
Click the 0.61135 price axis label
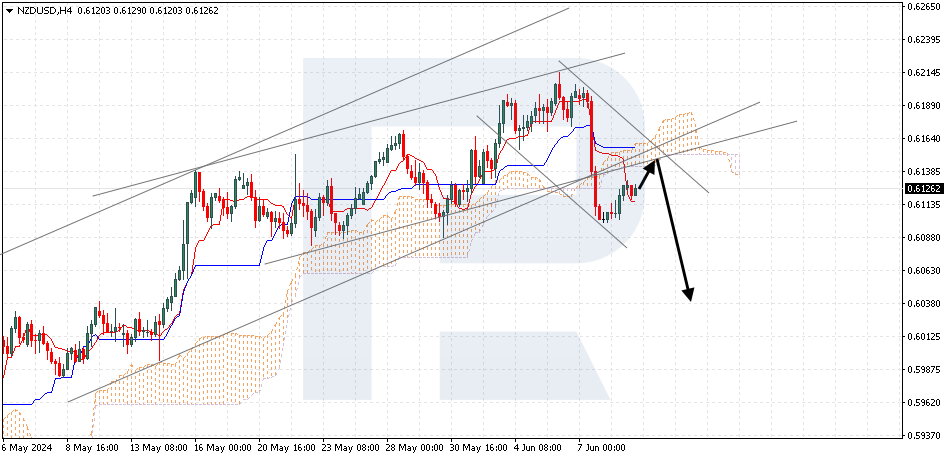click(925, 205)
